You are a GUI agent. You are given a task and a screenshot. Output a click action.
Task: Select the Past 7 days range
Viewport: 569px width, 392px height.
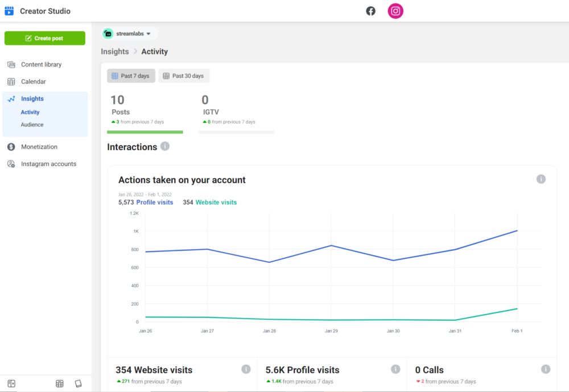click(131, 76)
